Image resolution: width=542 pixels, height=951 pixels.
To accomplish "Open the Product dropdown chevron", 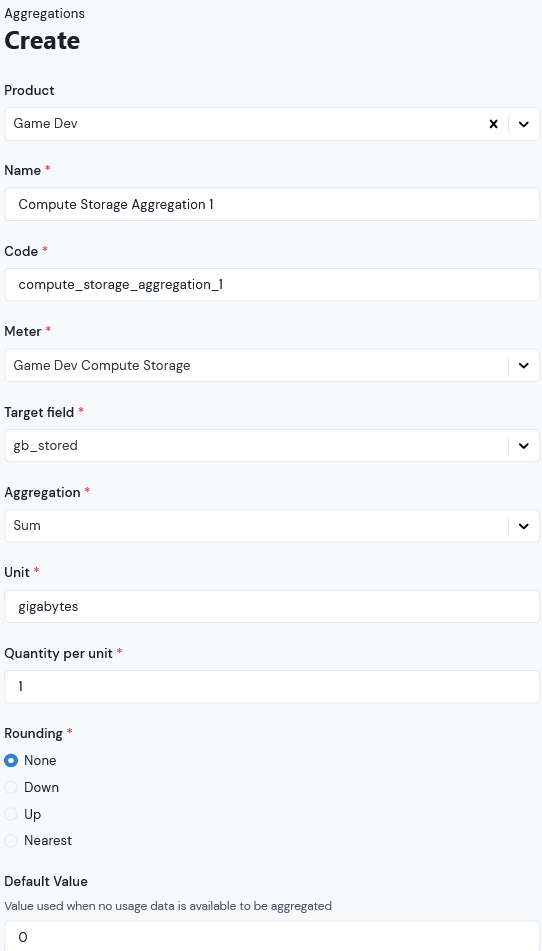I will coord(524,124).
